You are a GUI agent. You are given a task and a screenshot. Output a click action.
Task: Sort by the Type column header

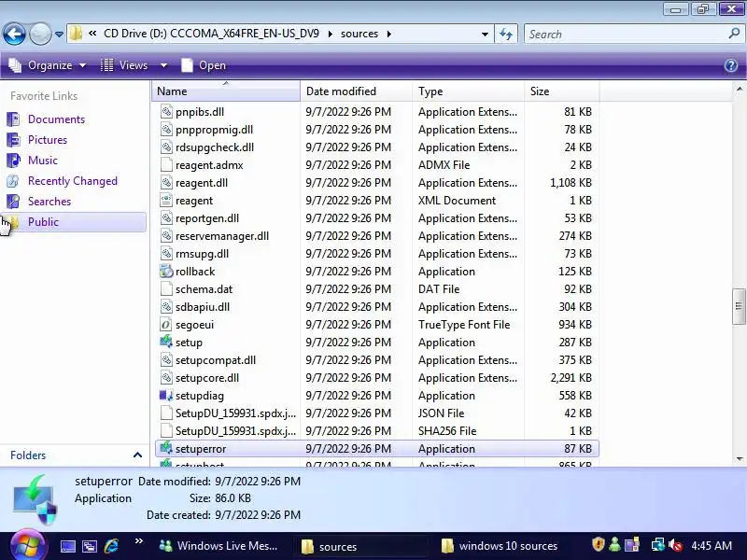469,91
